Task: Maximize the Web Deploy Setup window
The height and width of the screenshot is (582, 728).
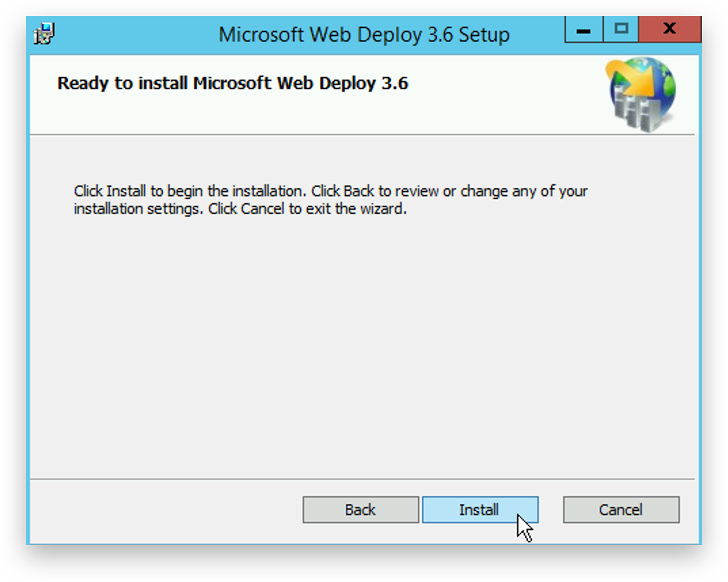Action: (x=621, y=30)
